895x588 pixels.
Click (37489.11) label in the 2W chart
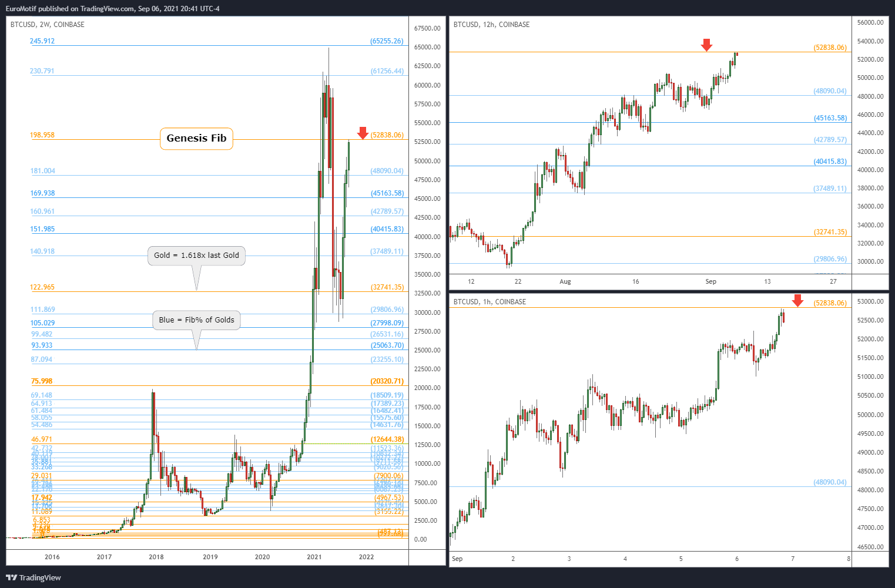click(387, 251)
